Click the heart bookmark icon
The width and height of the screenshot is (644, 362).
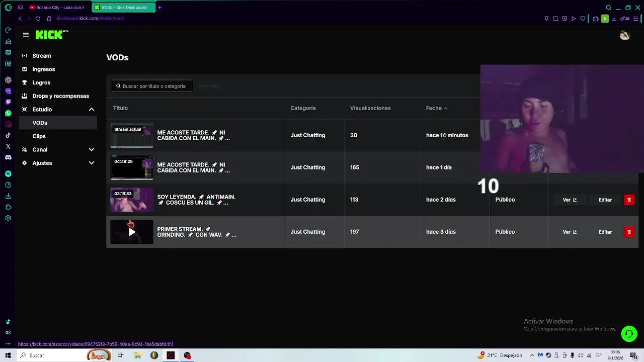click(x=583, y=19)
